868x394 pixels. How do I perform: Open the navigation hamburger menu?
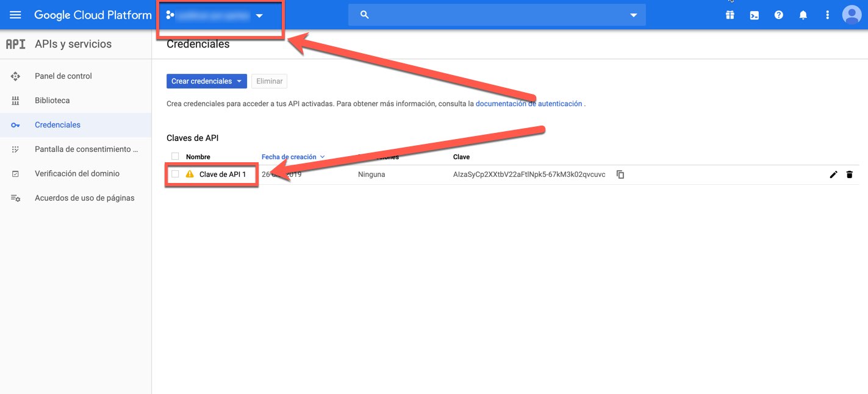click(x=15, y=14)
